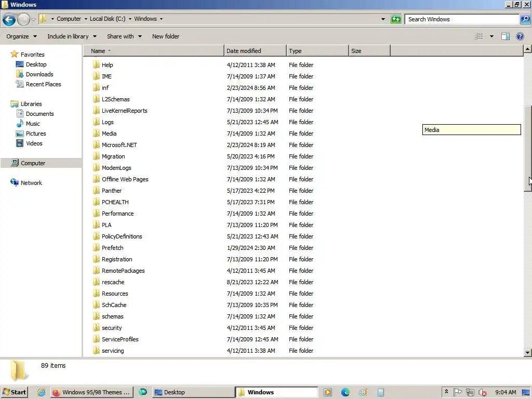Show hidden tray icons arrow
The width and height of the screenshot is (532, 399).
(446, 392)
